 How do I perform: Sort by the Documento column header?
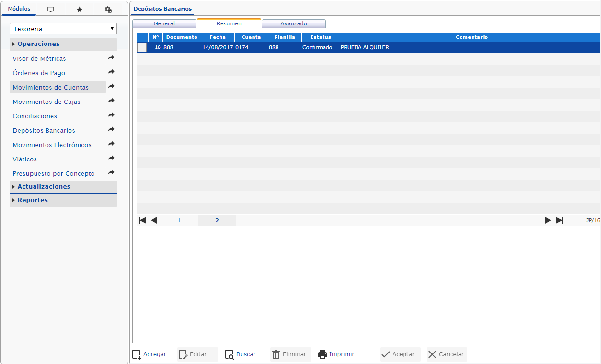pyautogui.click(x=182, y=37)
